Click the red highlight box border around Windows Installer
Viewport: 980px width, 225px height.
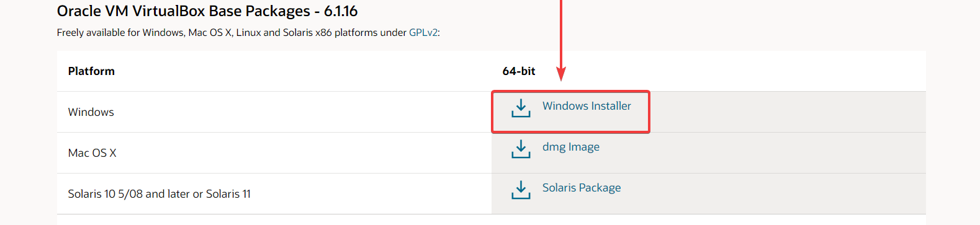coord(571,92)
